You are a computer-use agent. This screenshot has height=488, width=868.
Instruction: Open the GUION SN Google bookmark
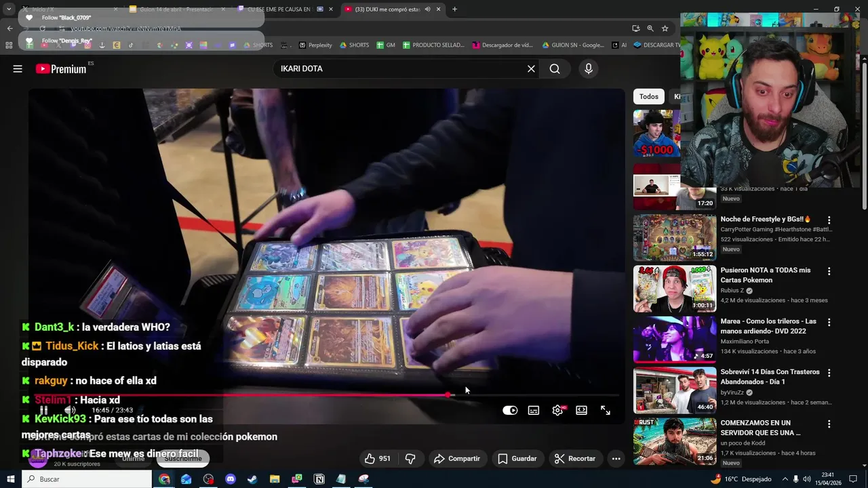[573, 45]
